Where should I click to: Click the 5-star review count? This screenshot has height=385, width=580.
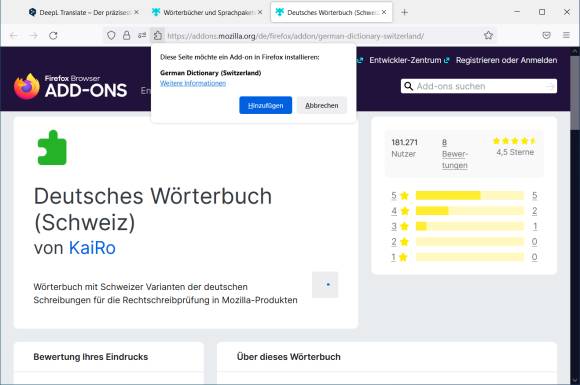[535, 196]
